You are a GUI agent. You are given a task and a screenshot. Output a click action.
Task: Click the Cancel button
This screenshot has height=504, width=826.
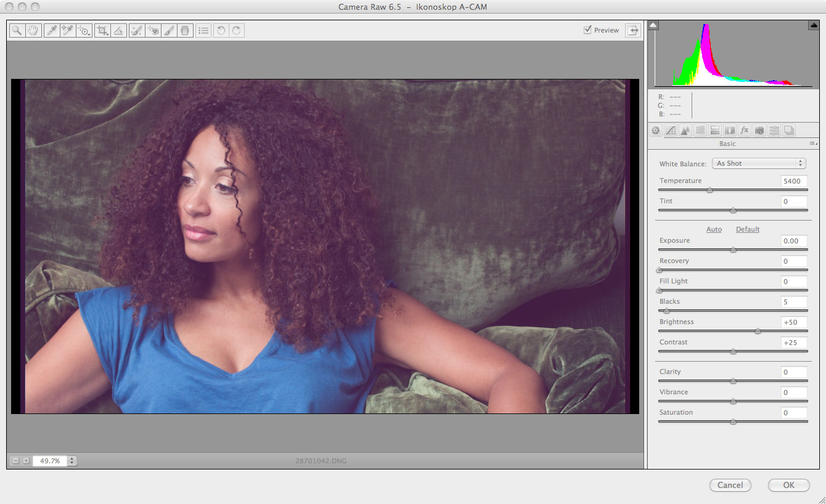pyautogui.click(x=730, y=485)
